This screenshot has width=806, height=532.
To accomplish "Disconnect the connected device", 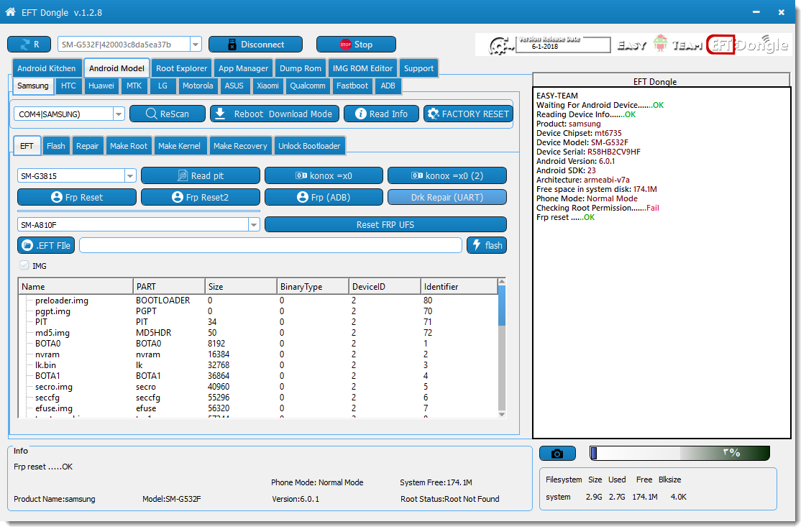I will [x=255, y=45].
